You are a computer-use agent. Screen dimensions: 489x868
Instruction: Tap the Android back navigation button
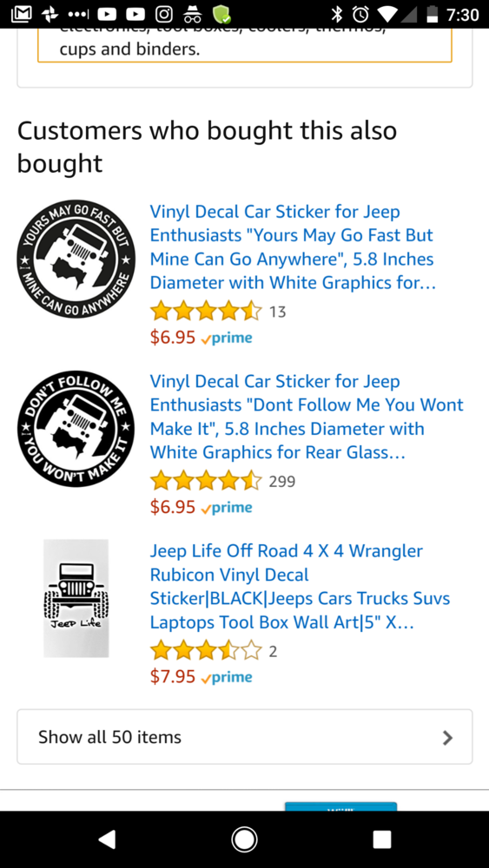108,839
